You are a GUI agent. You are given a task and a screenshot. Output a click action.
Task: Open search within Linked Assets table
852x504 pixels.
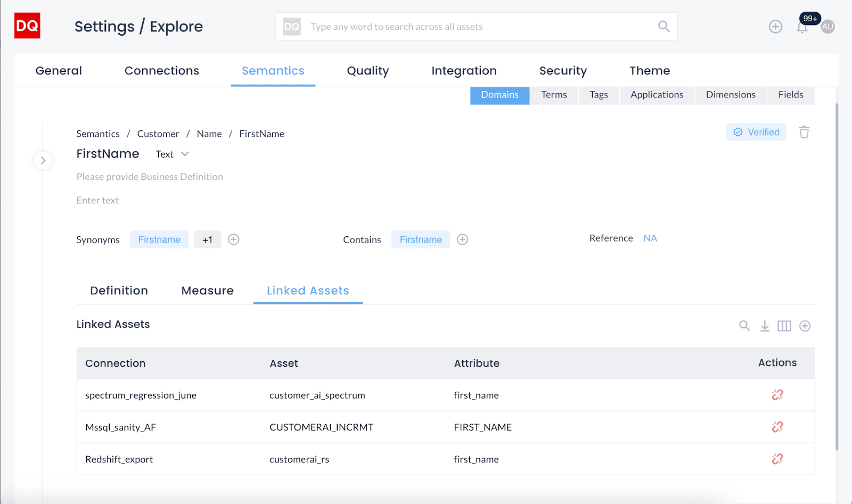[x=744, y=326]
